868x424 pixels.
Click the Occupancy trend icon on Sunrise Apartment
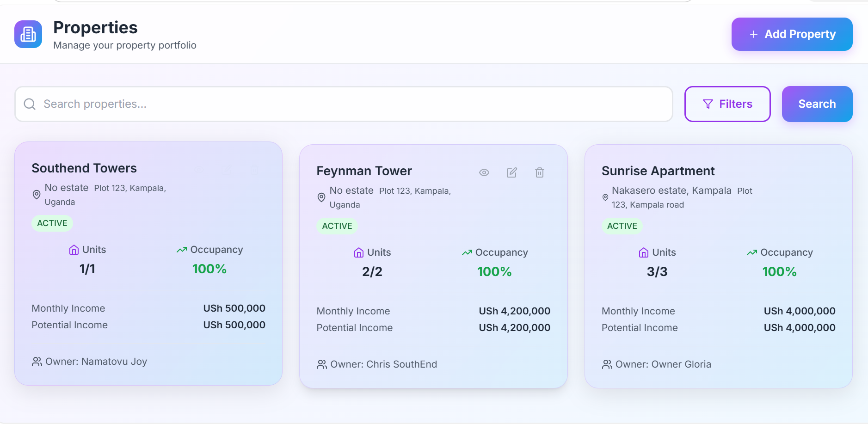click(752, 252)
